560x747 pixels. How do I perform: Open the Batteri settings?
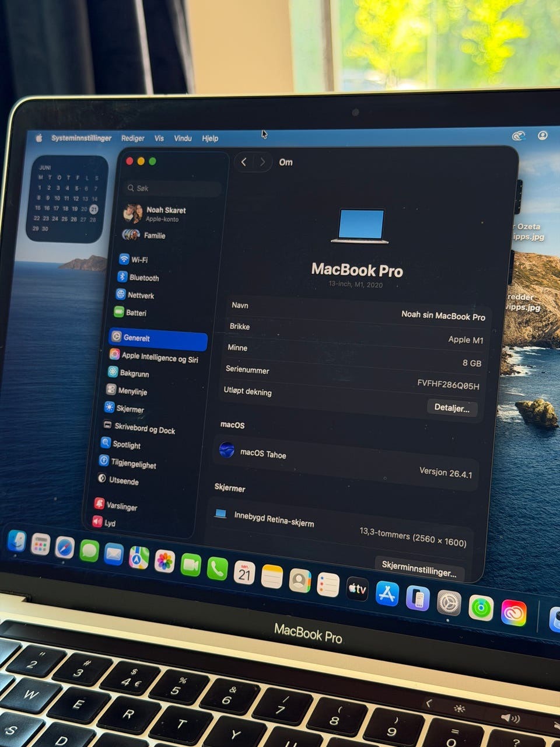[130, 312]
